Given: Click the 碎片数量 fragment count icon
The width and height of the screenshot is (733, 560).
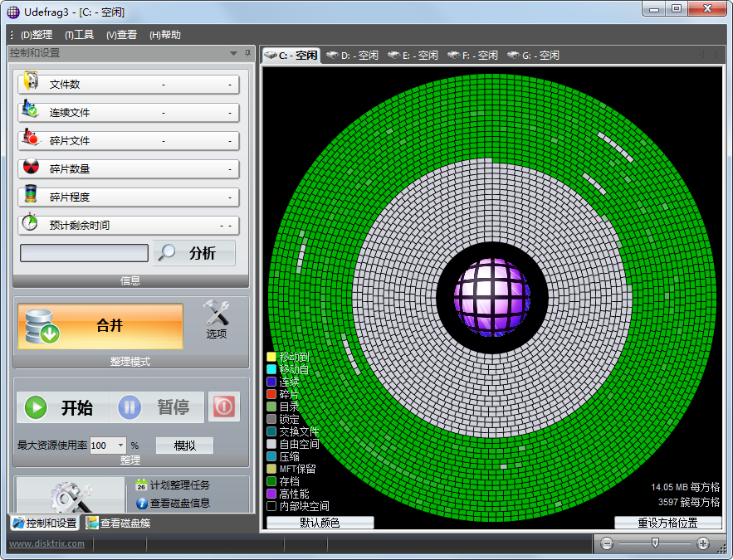Looking at the screenshot, I should point(31,166).
